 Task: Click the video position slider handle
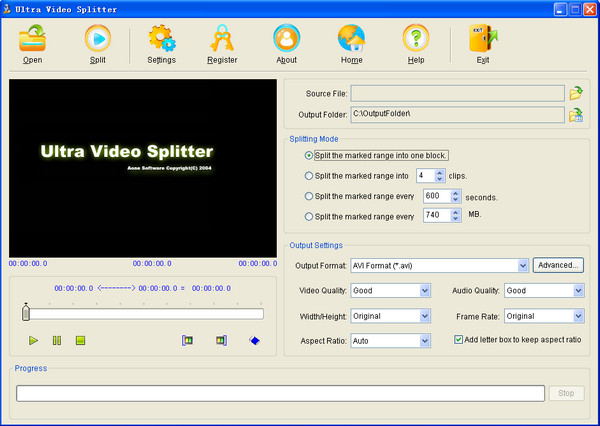coord(26,314)
